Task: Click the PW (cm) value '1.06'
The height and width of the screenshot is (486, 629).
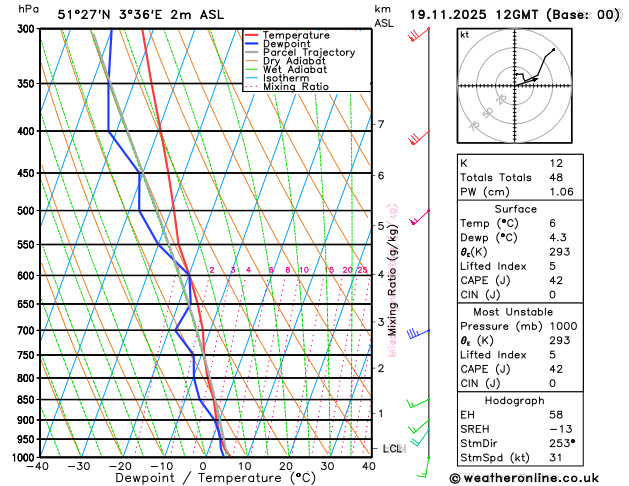Action: (x=562, y=192)
